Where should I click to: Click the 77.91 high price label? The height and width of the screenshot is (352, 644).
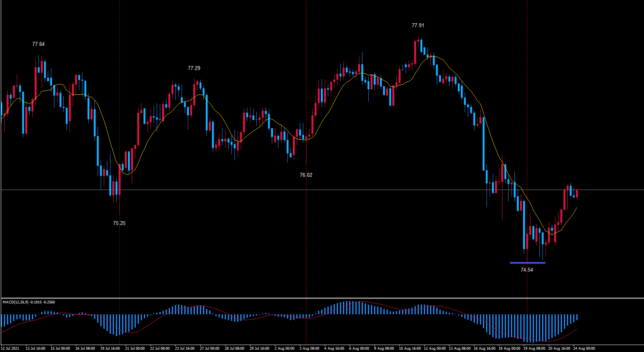[x=418, y=25]
